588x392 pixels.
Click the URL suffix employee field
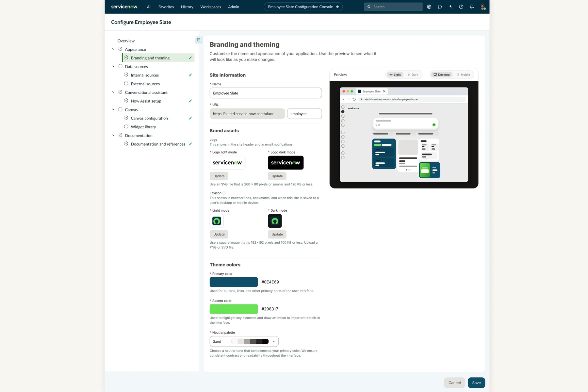[304, 114]
